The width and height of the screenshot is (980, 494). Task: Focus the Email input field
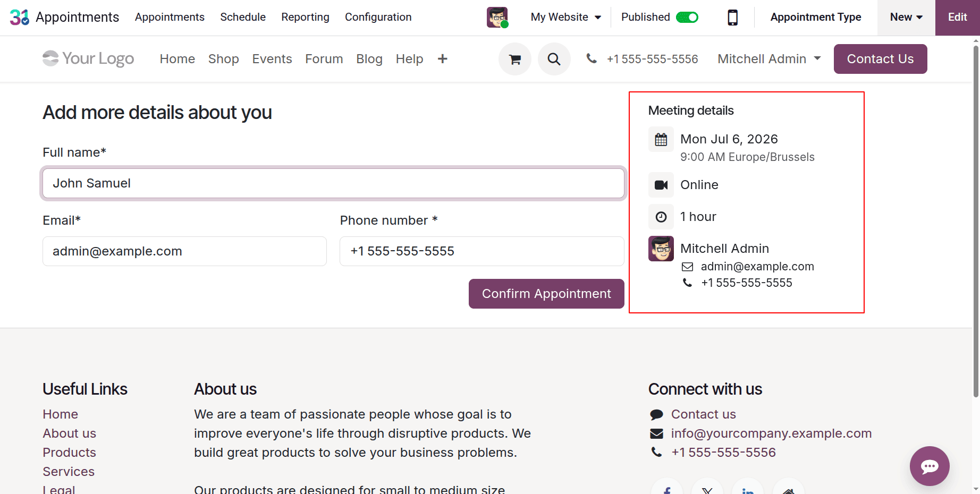coord(184,251)
